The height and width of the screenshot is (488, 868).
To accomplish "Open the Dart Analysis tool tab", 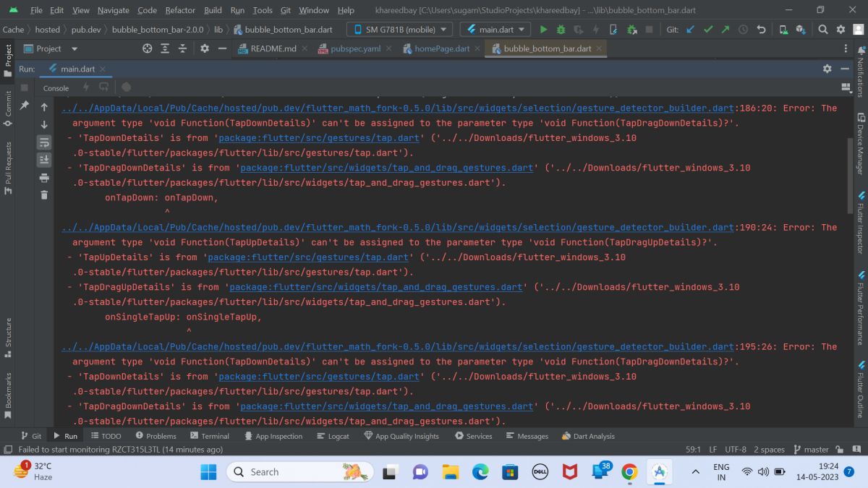I will coord(587,436).
